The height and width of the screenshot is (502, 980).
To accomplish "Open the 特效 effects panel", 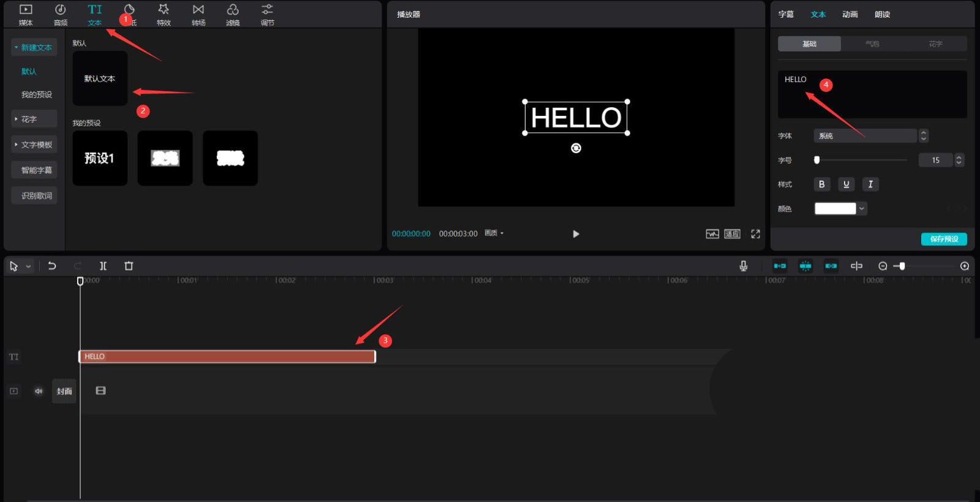I will click(164, 15).
